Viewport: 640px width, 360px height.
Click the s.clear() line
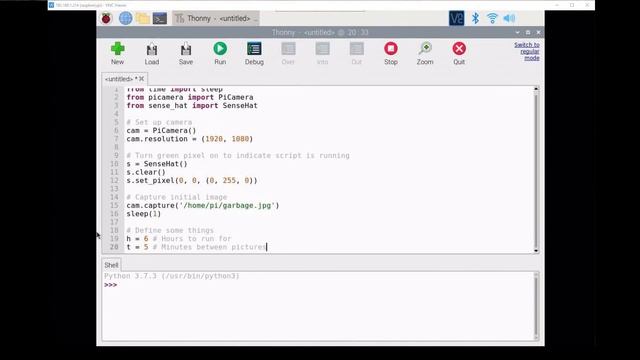tap(146, 172)
